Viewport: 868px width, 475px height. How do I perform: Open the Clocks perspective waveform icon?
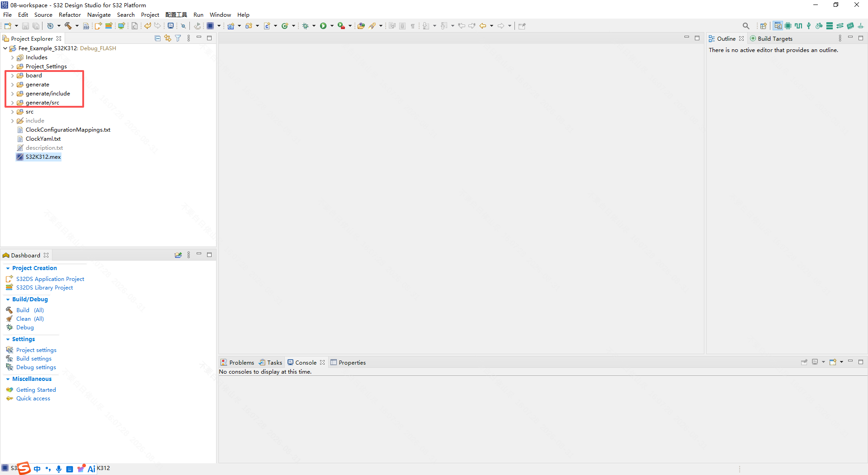[798, 26]
